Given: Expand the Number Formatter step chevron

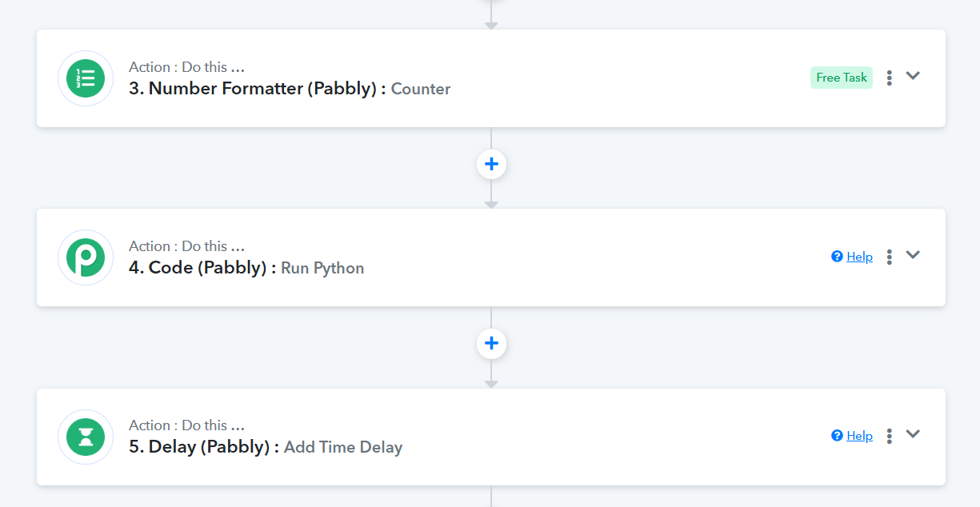Looking at the screenshot, I should point(913,76).
